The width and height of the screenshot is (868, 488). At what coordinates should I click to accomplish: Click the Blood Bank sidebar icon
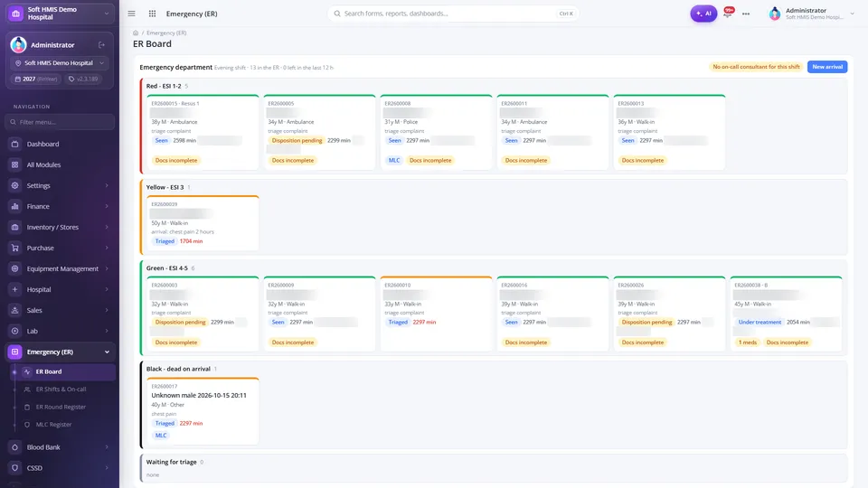pyautogui.click(x=15, y=447)
